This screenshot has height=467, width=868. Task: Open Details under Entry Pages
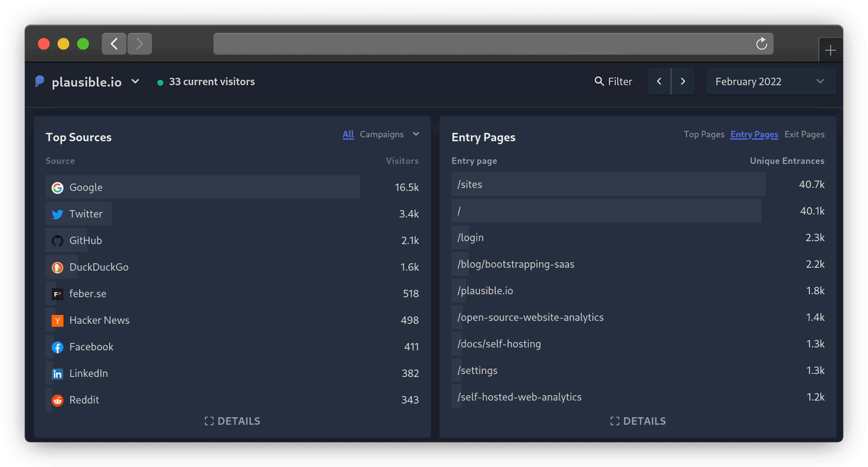[x=638, y=421]
